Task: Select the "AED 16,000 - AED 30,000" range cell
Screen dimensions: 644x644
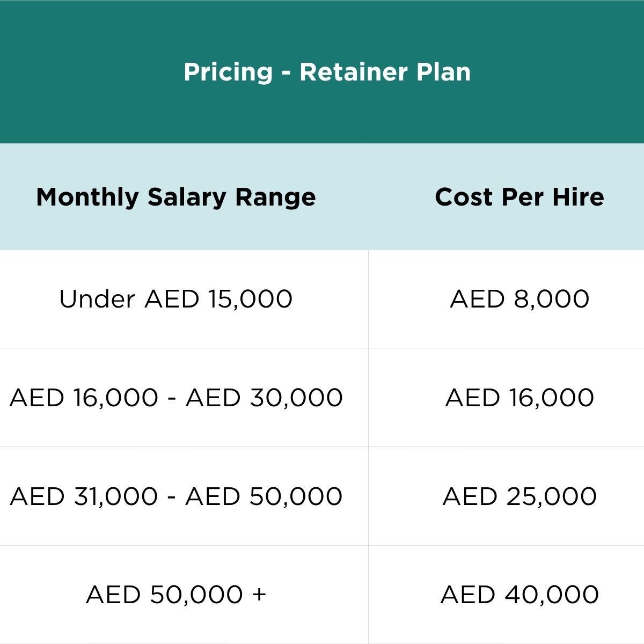Action: 176,398
